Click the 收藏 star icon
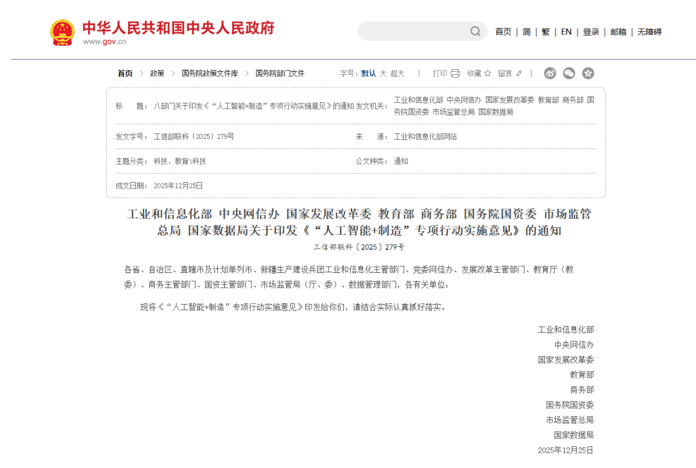This screenshot has height=468, width=696. coord(489,73)
